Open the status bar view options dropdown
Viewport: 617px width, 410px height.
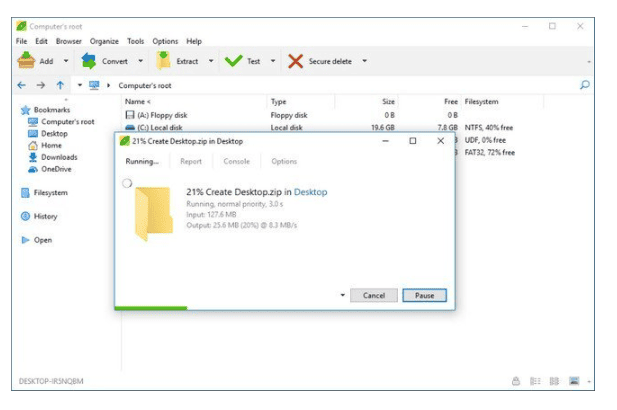point(589,381)
